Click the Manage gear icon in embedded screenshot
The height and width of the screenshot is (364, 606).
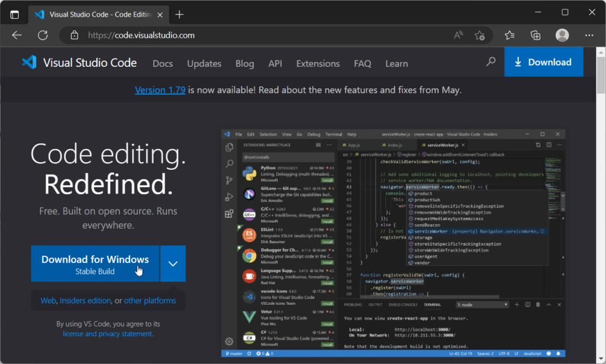[x=229, y=342]
